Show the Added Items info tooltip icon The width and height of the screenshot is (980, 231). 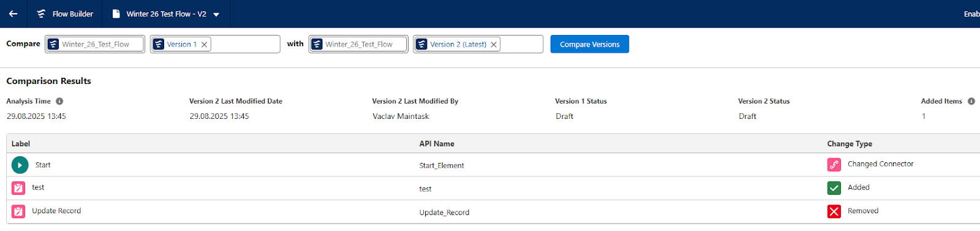click(971, 101)
